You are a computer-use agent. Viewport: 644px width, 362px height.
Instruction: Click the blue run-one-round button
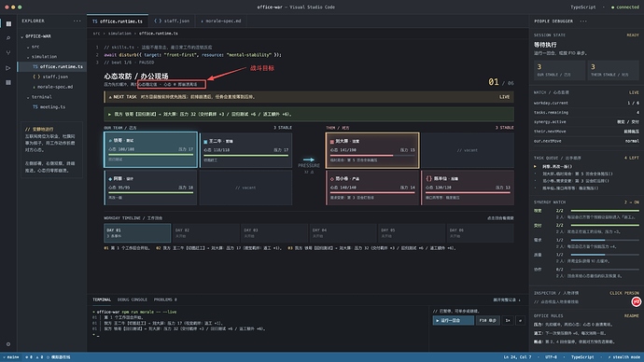point(453,320)
